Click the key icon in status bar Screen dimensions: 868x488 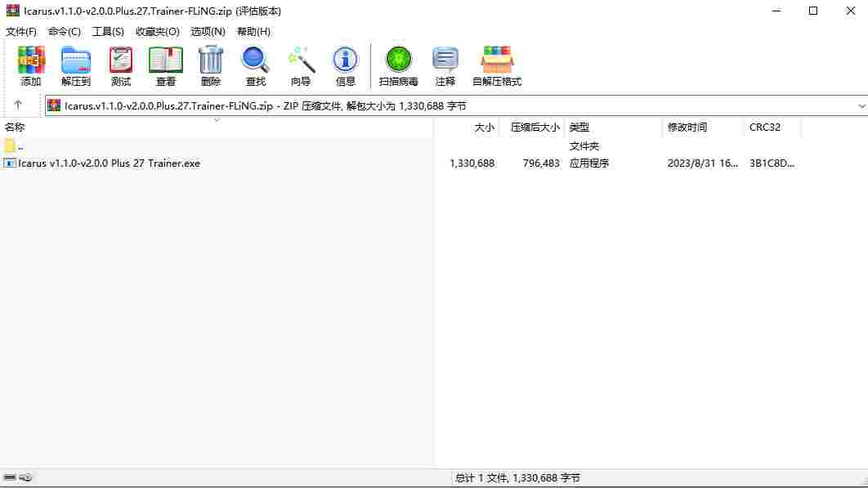(25, 477)
